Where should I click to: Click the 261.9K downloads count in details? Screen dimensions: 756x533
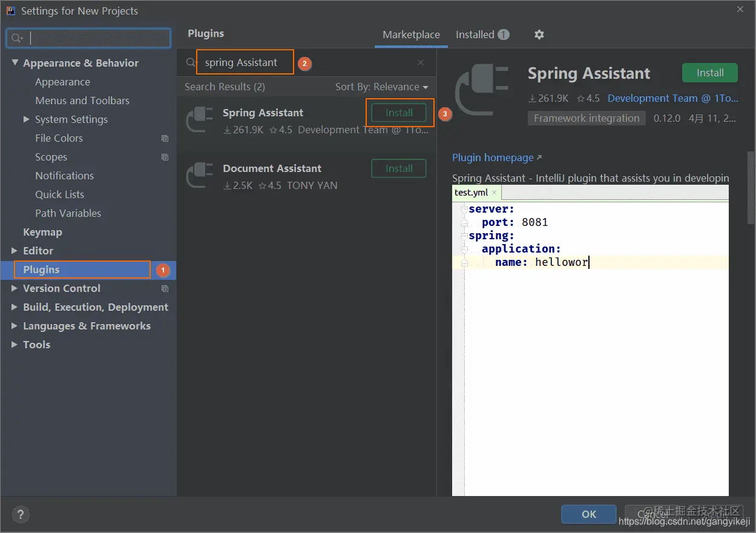click(x=549, y=98)
